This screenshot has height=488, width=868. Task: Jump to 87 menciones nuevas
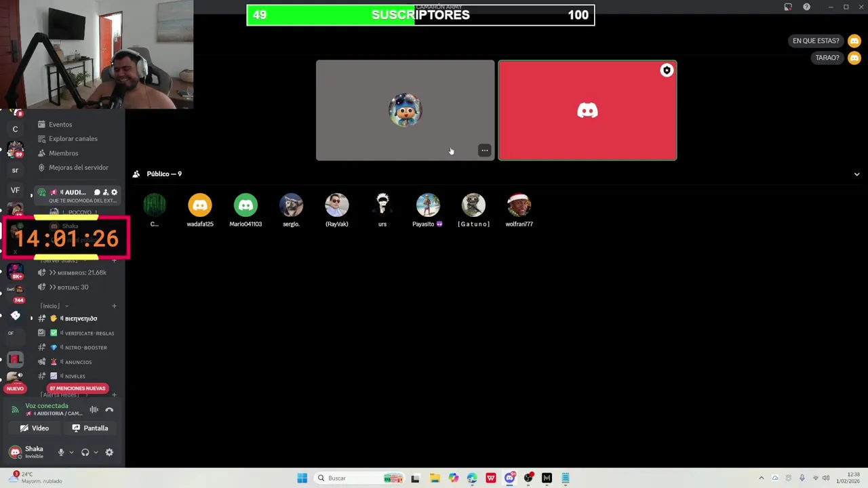[77, 388]
